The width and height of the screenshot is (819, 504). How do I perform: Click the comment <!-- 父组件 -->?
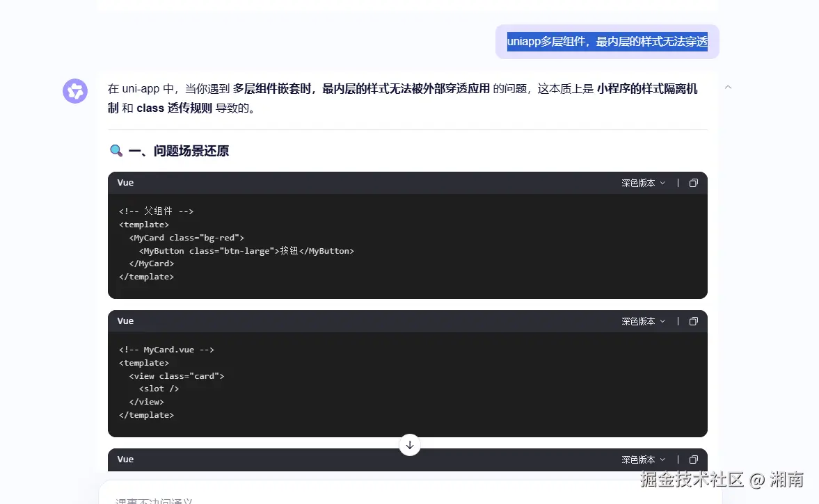click(156, 211)
